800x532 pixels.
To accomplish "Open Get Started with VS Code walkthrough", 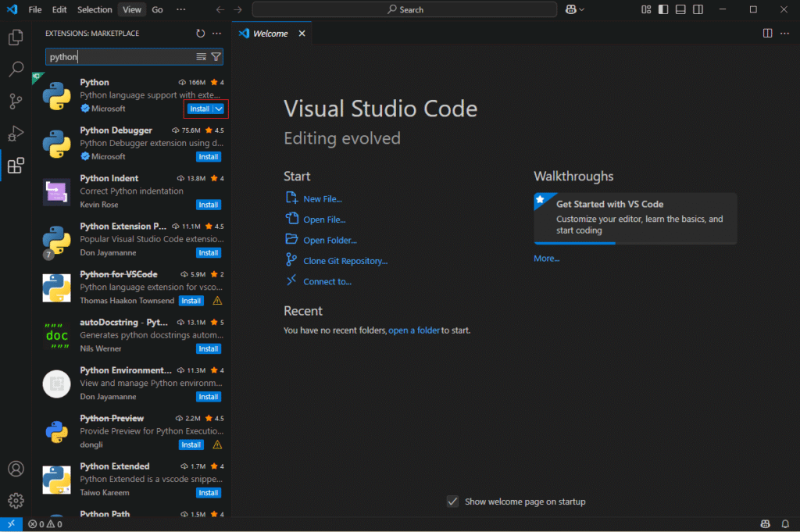I will pos(635,218).
